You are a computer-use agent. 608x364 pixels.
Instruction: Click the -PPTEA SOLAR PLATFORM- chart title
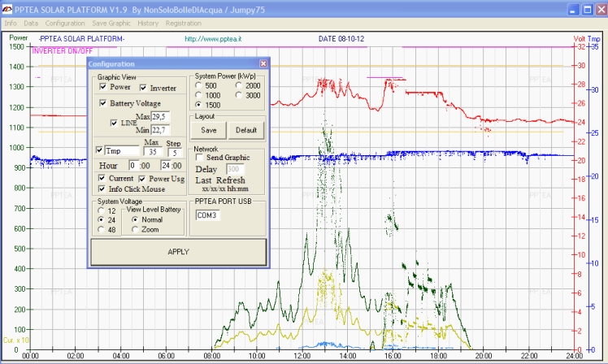[x=81, y=39]
